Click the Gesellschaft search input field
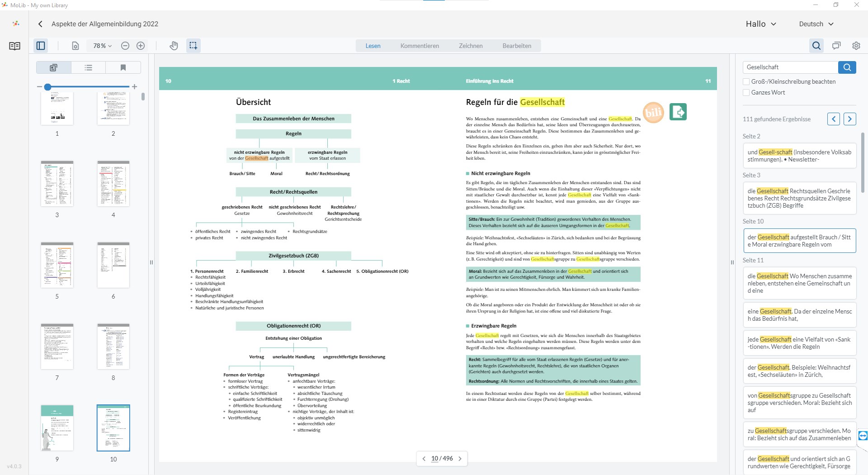Screen dimensions: 868x475 tap(790, 67)
